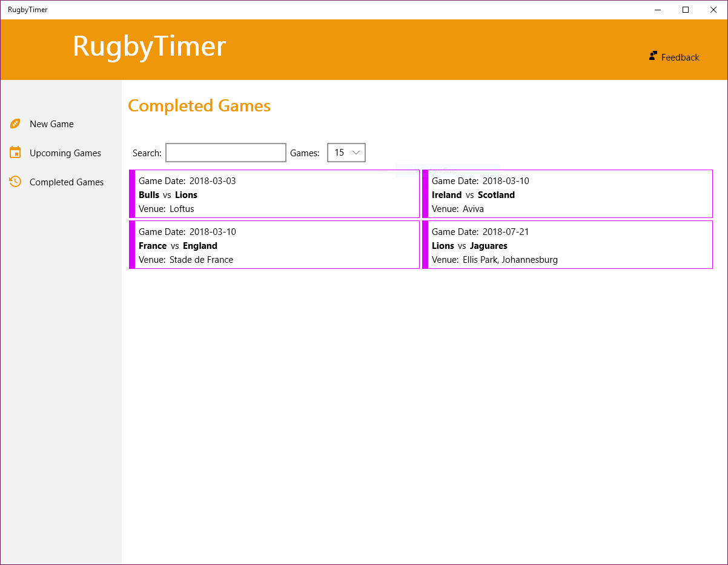Viewport: 728px width, 565px height.
Task: Minimize the RugbyTimer window
Action: point(658,10)
